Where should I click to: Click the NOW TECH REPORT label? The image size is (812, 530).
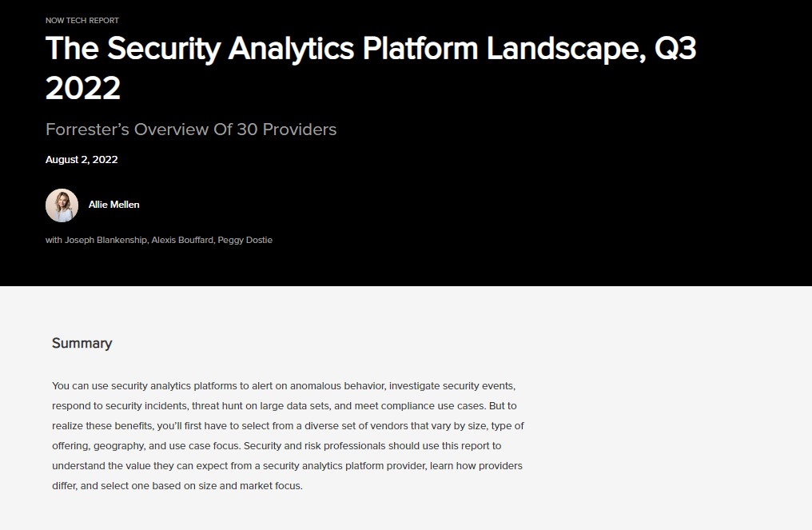tap(82, 21)
